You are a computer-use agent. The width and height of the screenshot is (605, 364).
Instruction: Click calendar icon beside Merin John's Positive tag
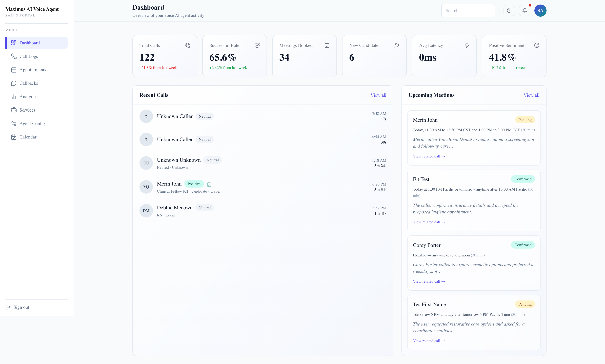[209, 184]
